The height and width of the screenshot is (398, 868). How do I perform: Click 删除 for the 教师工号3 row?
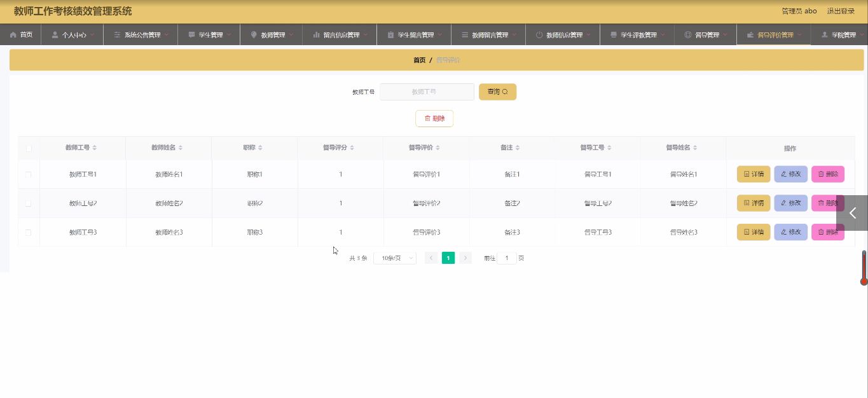(828, 233)
